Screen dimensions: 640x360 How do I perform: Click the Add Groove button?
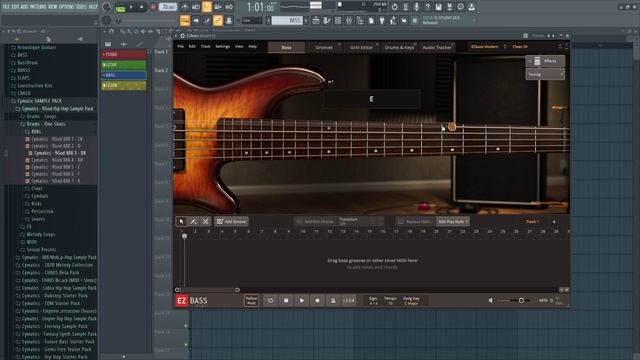231,221
